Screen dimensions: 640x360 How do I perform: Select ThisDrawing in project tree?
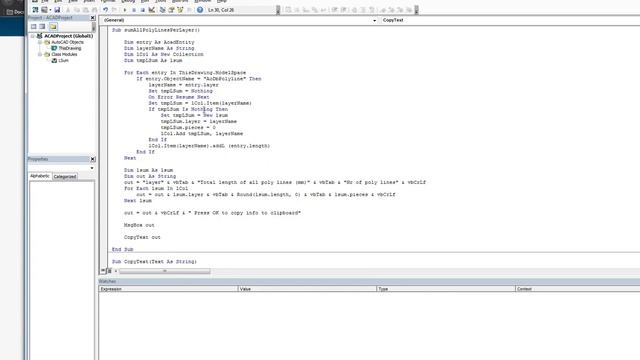tap(70, 48)
